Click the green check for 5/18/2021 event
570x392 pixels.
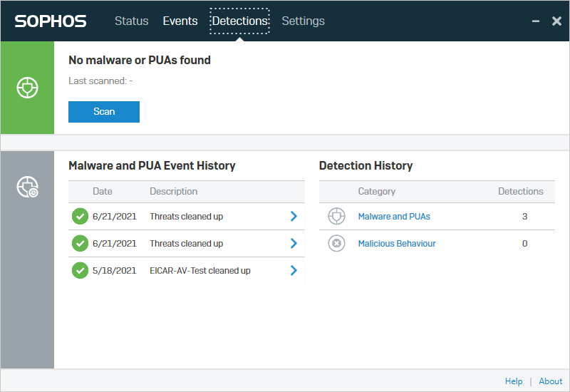[80, 270]
